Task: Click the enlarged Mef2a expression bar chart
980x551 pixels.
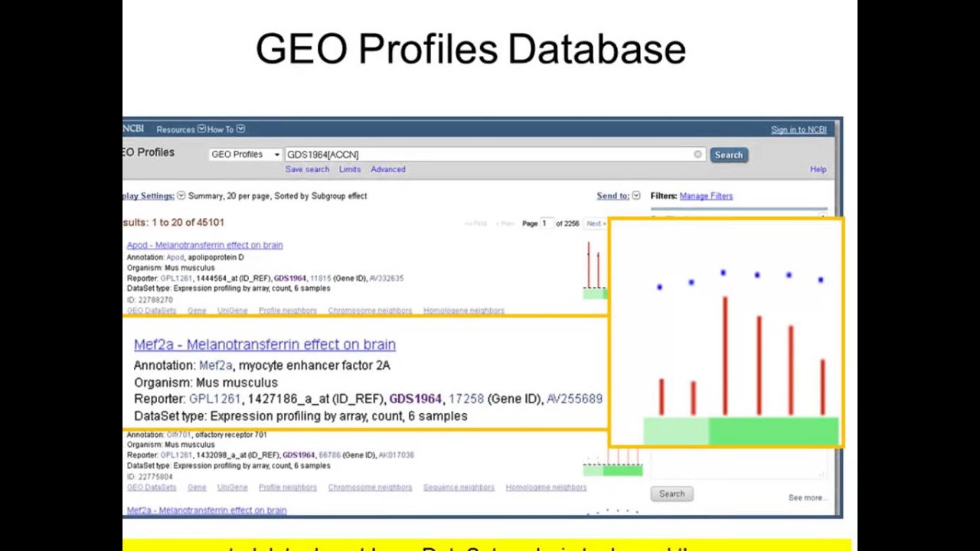Action: 727,334
